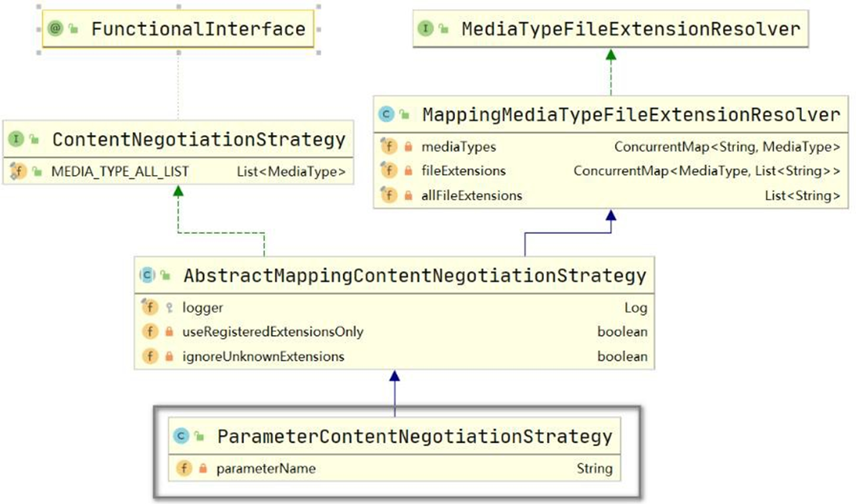The image size is (856, 504).
Task: Click the class icon of ParameterContentNegotiationStrategy
Action: coord(181,437)
